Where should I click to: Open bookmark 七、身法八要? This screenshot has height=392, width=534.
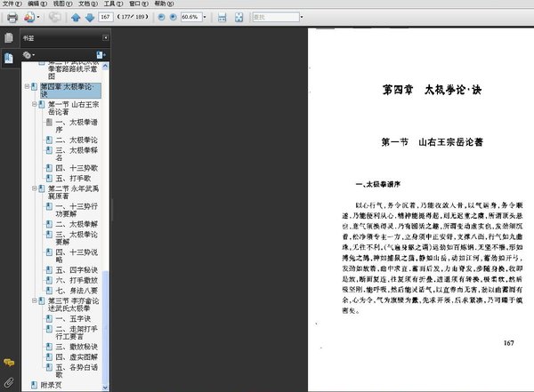click(77, 291)
